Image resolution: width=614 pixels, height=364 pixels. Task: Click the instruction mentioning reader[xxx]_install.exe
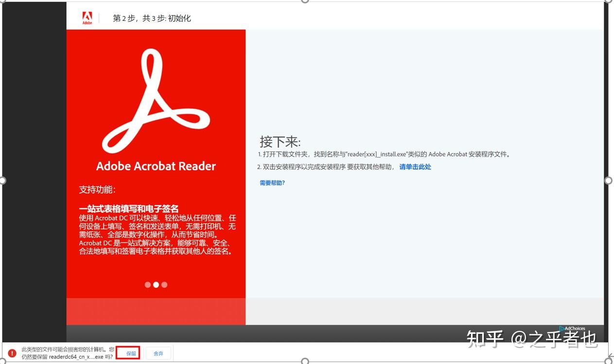[384, 155]
